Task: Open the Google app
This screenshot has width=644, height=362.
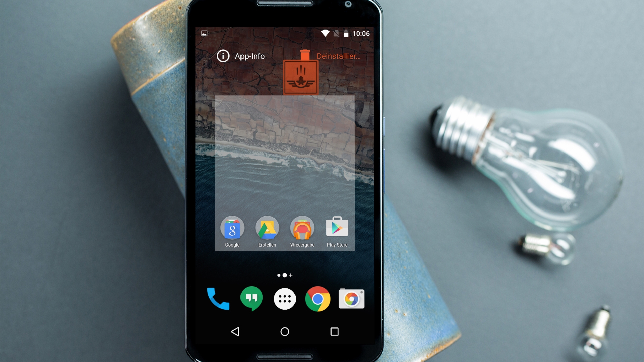Action: coord(232,229)
